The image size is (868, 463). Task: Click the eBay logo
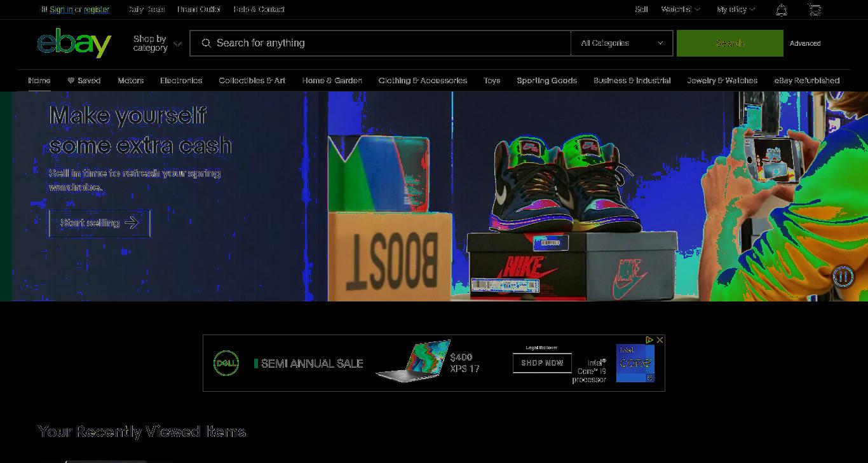pyautogui.click(x=74, y=43)
